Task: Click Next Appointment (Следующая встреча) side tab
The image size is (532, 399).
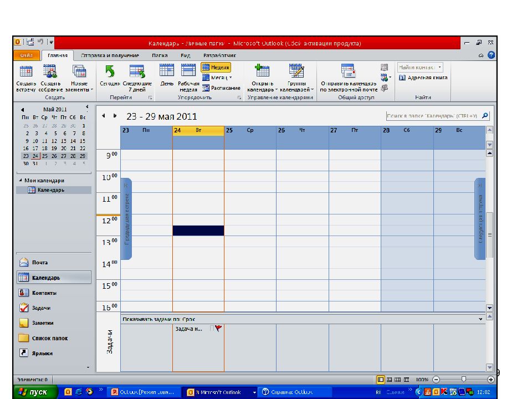Action: (x=480, y=219)
